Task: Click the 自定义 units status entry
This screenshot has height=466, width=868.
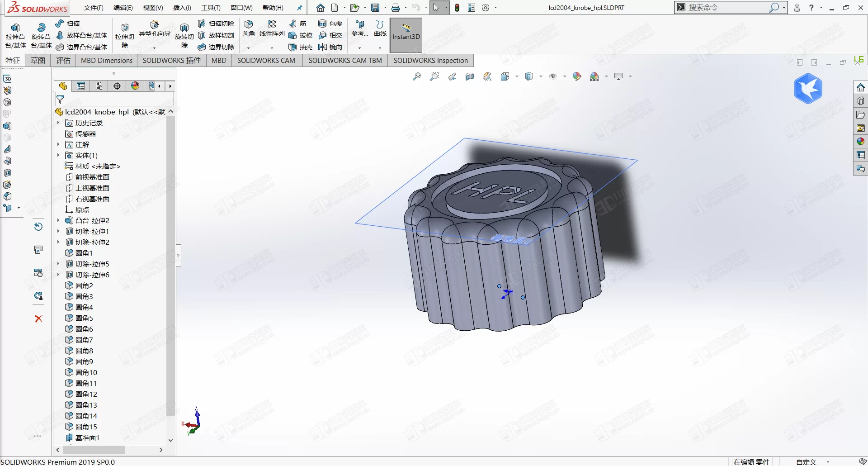Action: tap(806, 462)
